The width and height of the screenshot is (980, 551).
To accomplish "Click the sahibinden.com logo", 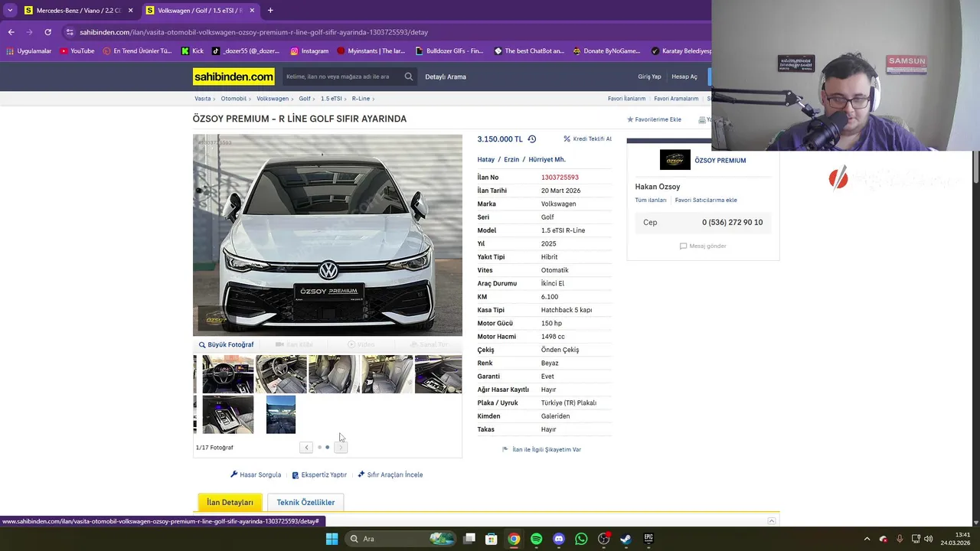I will (234, 77).
